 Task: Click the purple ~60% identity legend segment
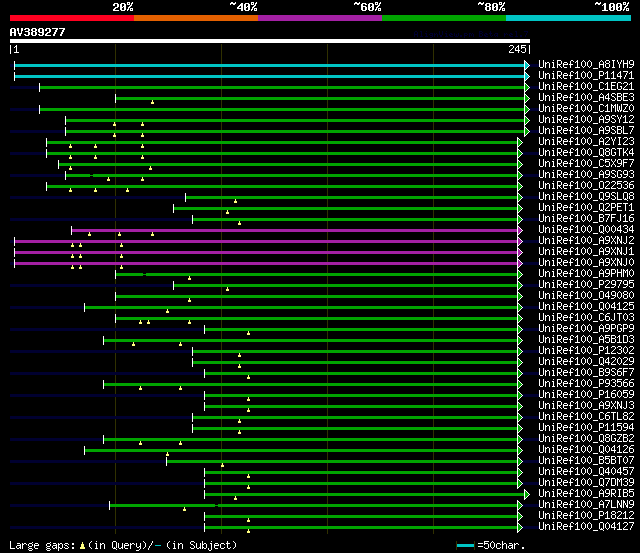tap(320, 18)
